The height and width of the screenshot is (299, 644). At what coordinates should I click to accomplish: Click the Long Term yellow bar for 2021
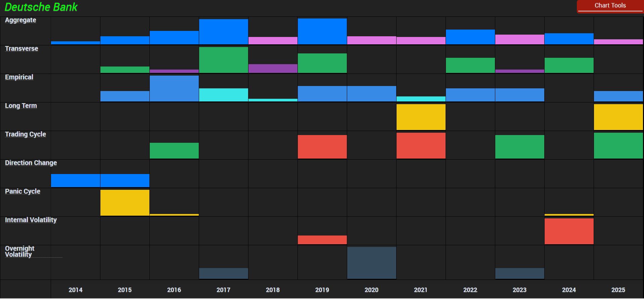click(421, 117)
